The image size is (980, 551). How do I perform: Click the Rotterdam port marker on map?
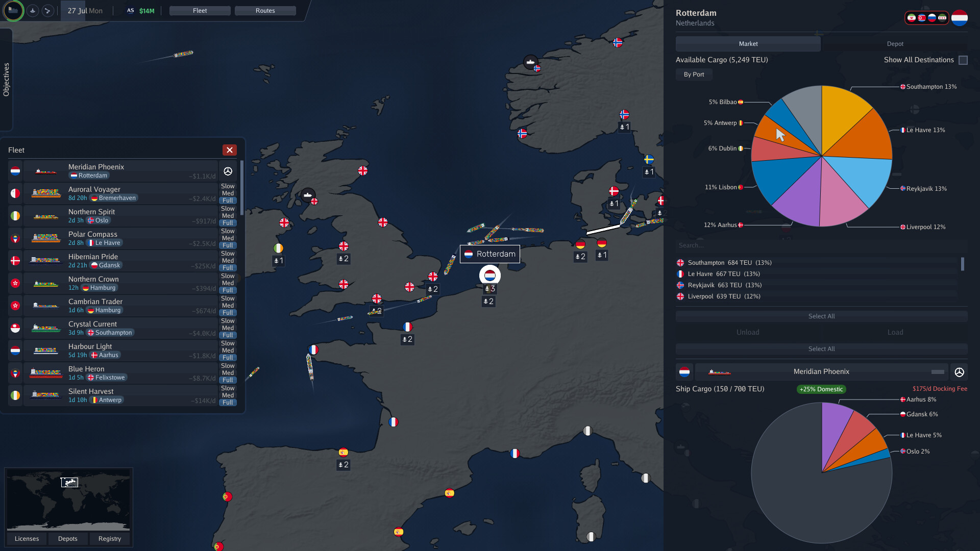[x=490, y=275]
